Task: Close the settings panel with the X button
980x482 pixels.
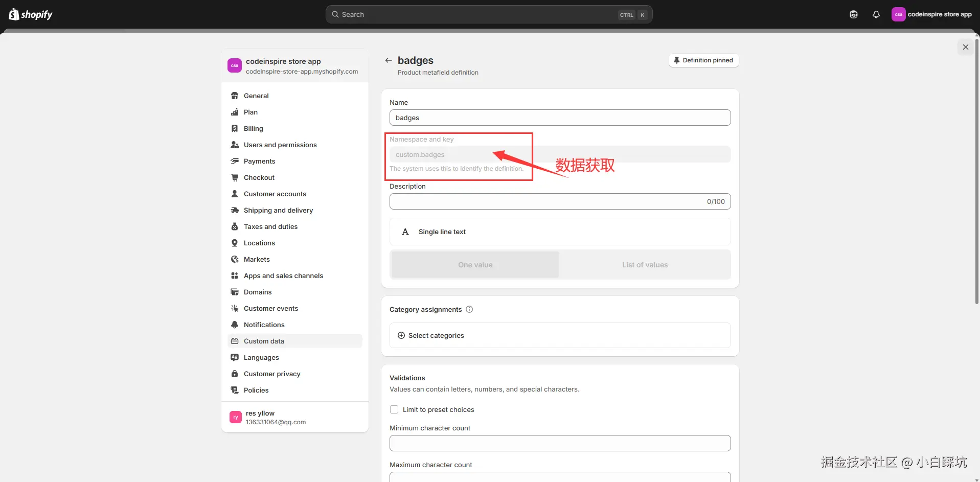Action: [965, 47]
